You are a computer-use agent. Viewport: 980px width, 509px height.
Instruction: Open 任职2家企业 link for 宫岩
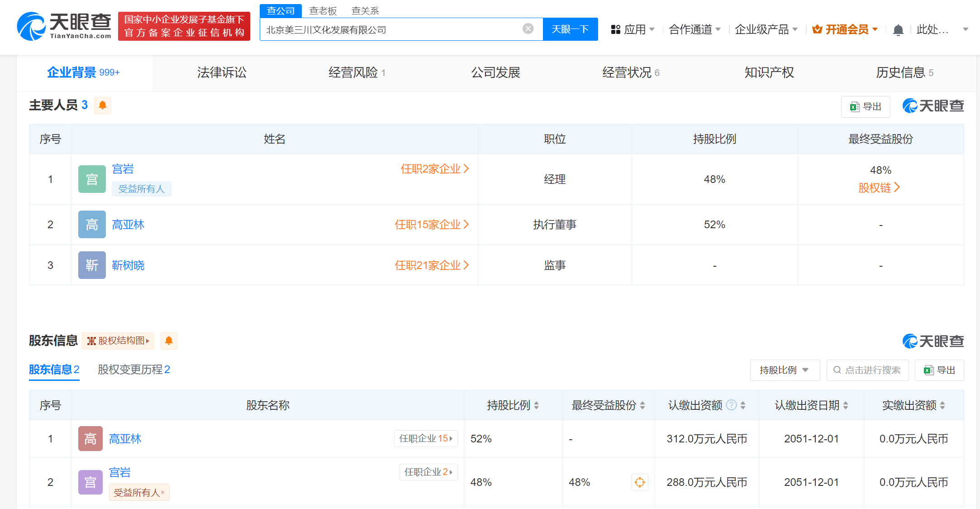coord(435,169)
